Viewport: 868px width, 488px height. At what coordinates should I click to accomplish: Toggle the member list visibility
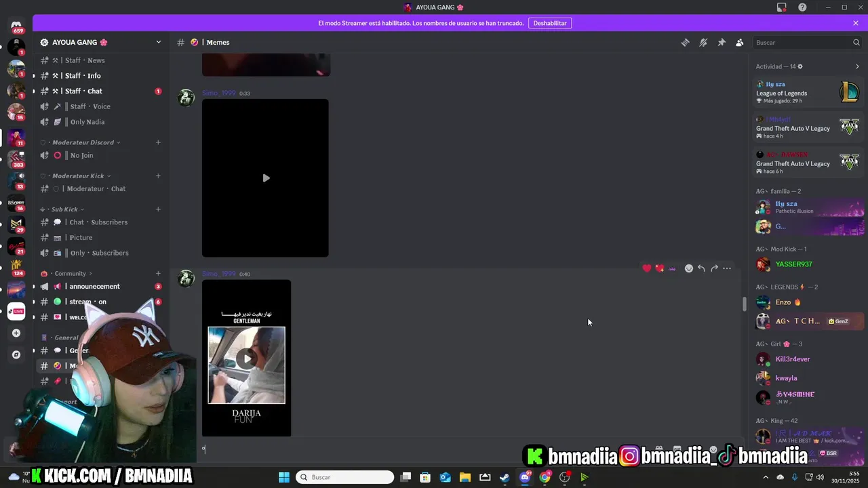[x=740, y=42]
